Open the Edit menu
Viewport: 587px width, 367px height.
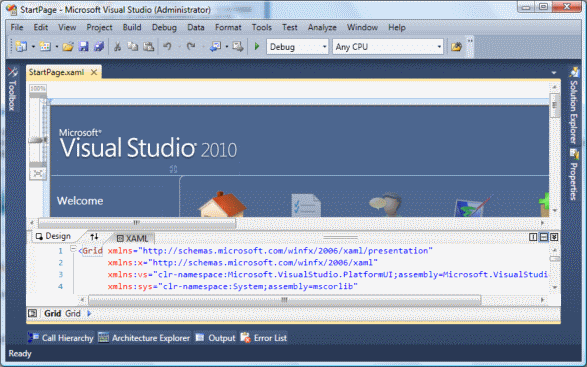point(40,27)
